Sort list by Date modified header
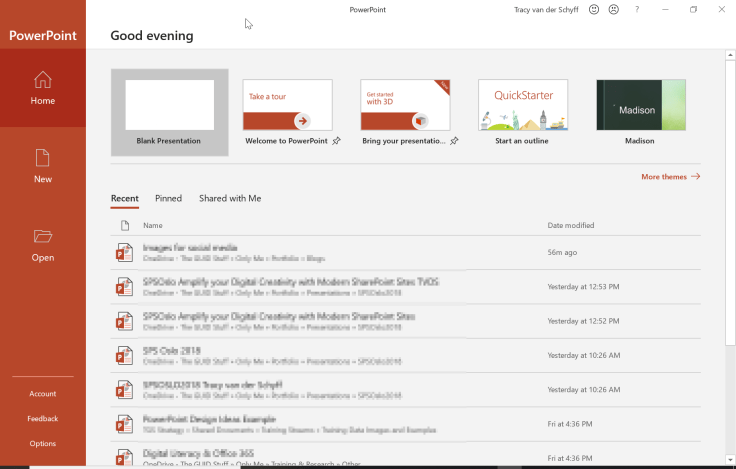Viewport: 736px width, 469px height. pyautogui.click(x=571, y=226)
